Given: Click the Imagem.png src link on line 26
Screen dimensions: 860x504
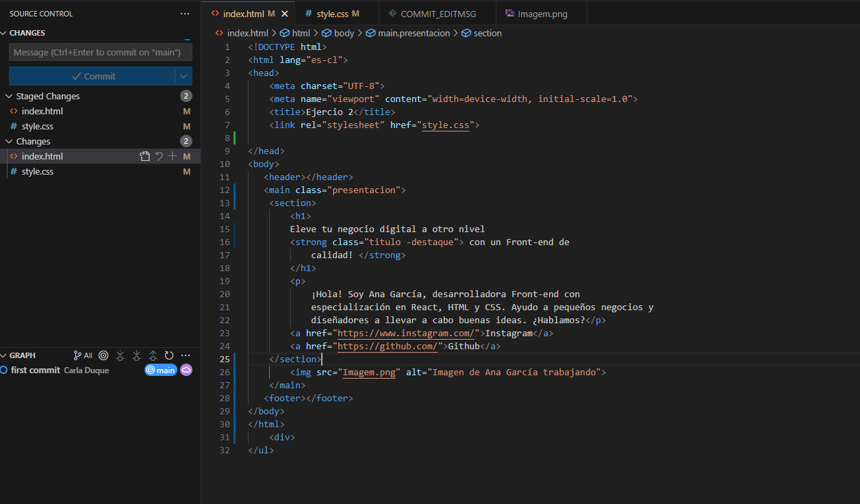Looking at the screenshot, I should pyautogui.click(x=369, y=373).
